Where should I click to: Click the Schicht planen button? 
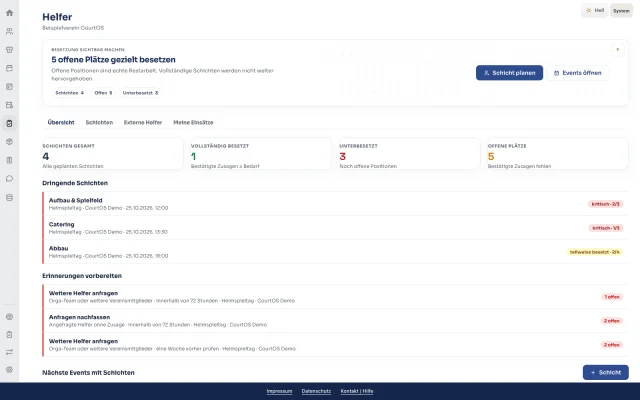pos(509,73)
